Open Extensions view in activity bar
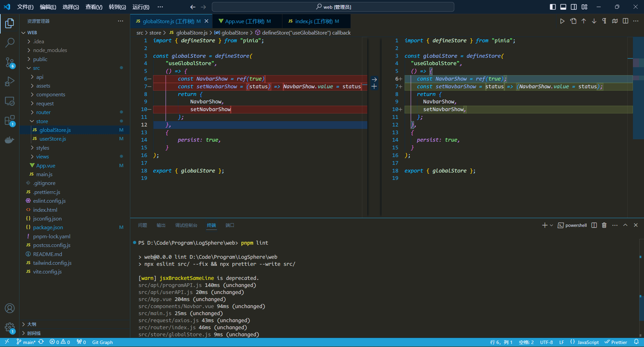Viewport: 644px width, 347px height. [10, 120]
